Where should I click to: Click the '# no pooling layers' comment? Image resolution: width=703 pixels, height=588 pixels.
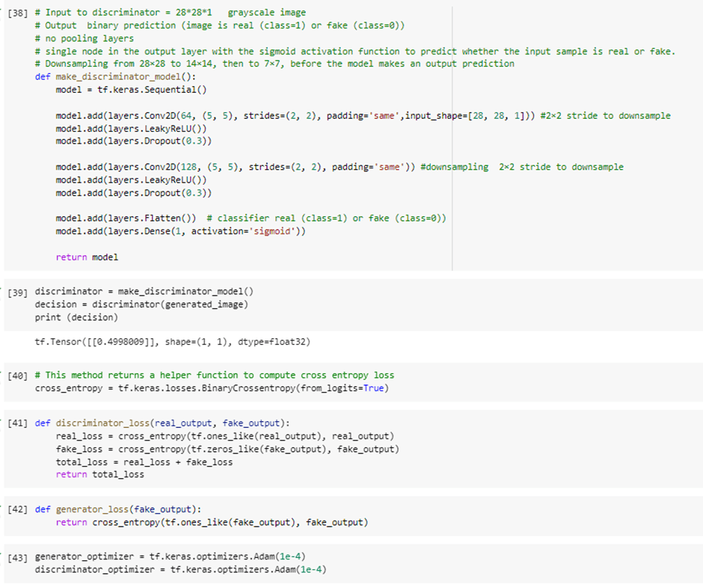point(85,39)
